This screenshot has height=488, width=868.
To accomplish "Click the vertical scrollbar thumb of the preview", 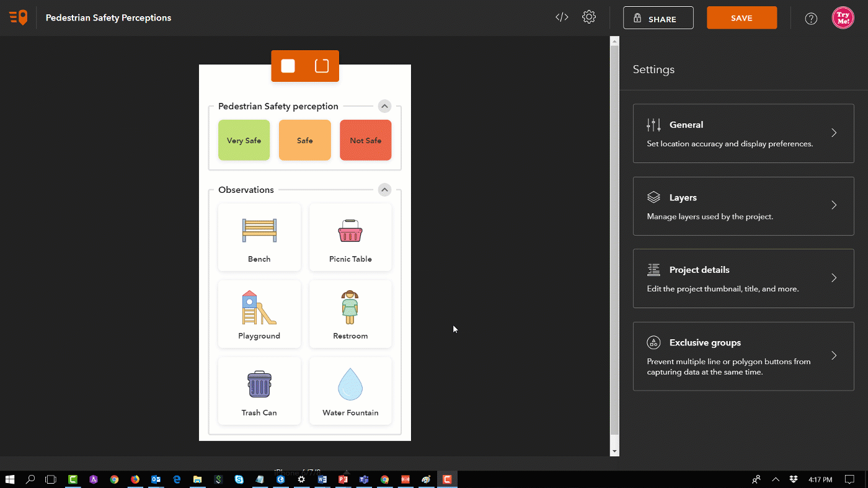I will pos(614,240).
